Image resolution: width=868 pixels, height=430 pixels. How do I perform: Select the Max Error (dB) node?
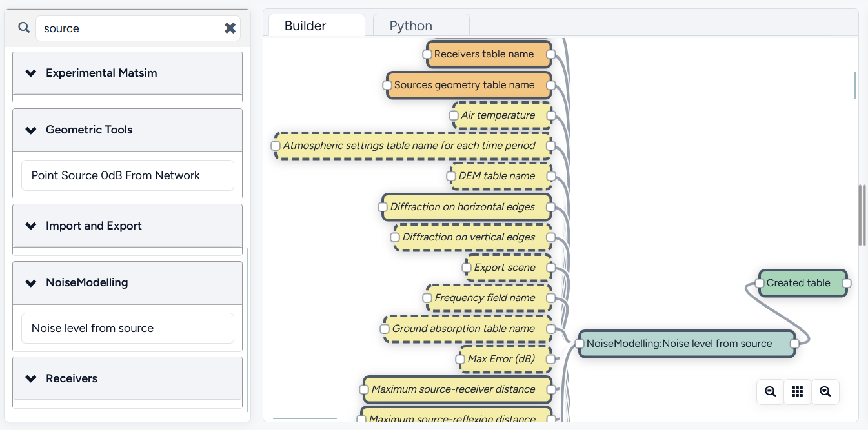point(505,359)
